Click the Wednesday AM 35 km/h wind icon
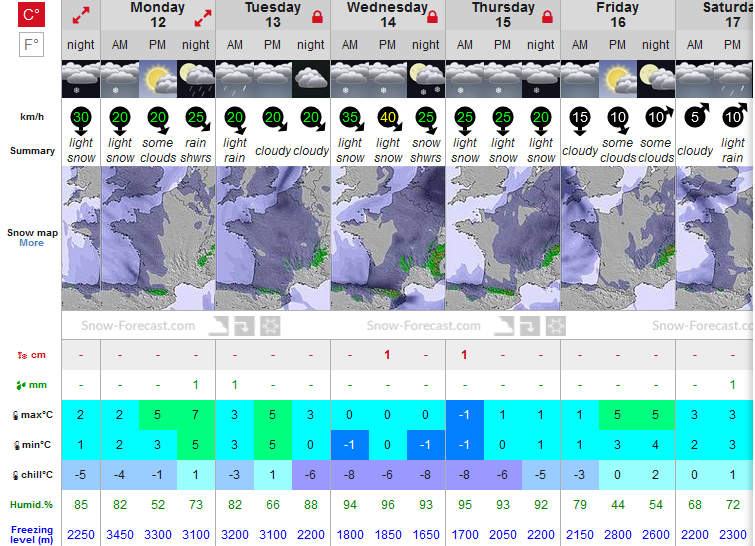Viewport: 755px width, 546px height. click(351, 119)
